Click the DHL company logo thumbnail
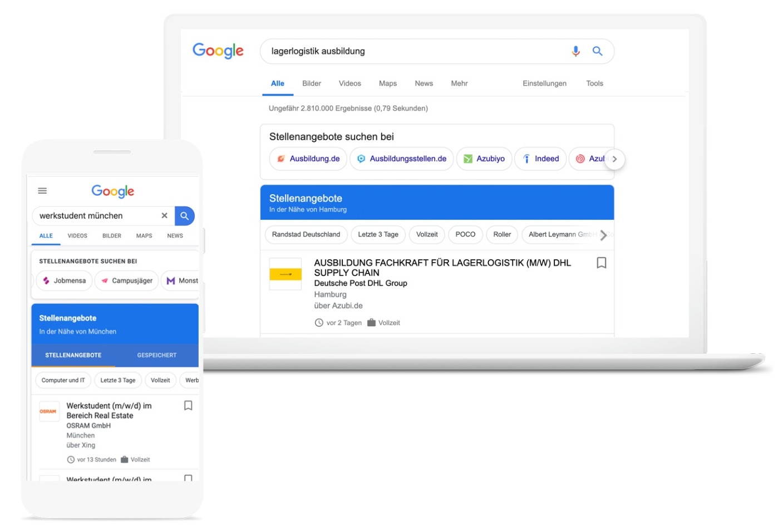 click(285, 274)
